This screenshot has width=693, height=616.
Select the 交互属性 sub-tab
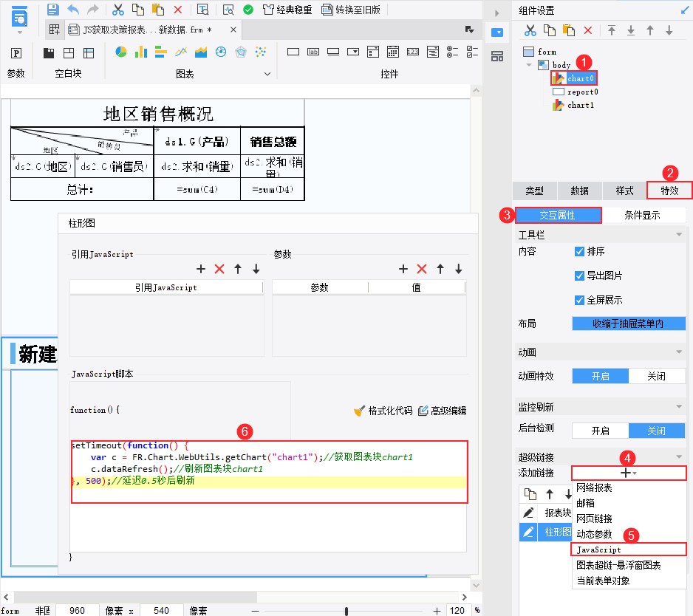558,215
